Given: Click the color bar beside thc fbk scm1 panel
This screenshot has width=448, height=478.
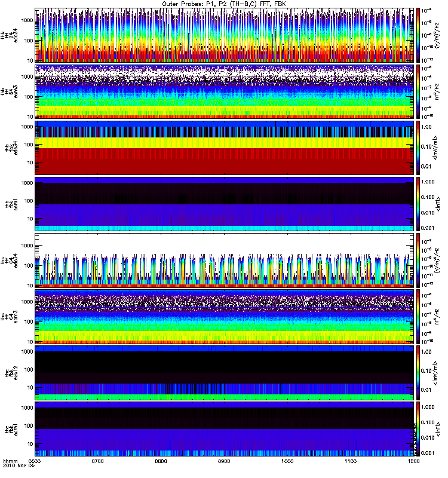Looking at the screenshot, I should point(418,428).
